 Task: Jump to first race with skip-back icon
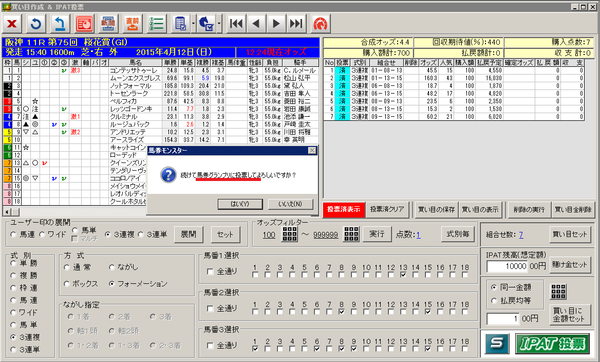(x=236, y=24)
